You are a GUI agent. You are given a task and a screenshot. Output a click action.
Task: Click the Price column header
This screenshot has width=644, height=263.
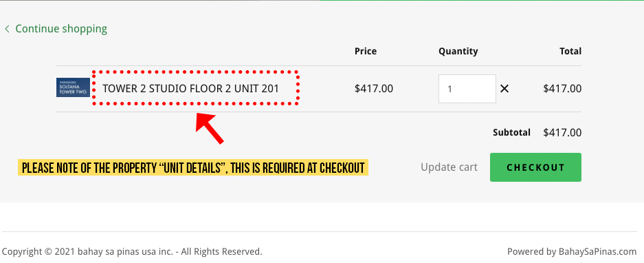[366, 52]
